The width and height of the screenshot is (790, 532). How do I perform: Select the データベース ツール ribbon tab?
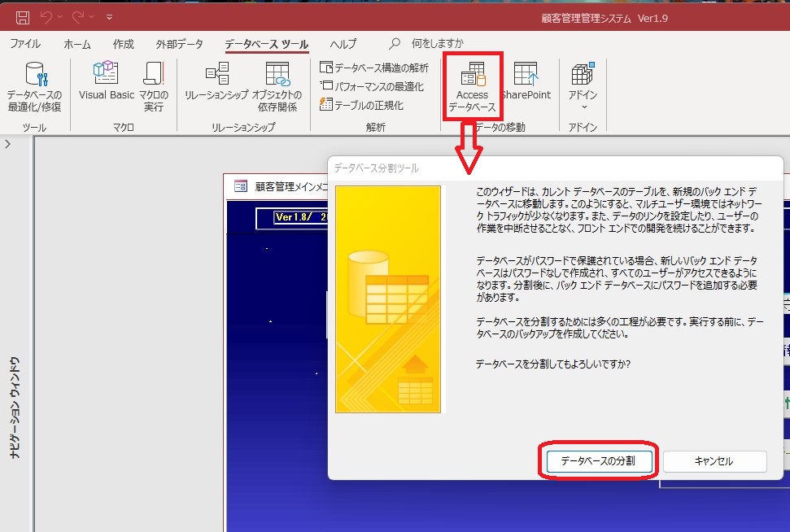tap(267, 44)
